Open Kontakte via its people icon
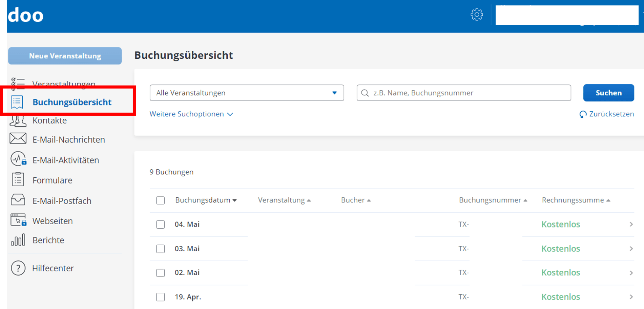The height and width of the screenshot is (309, 644). point(18,121)
